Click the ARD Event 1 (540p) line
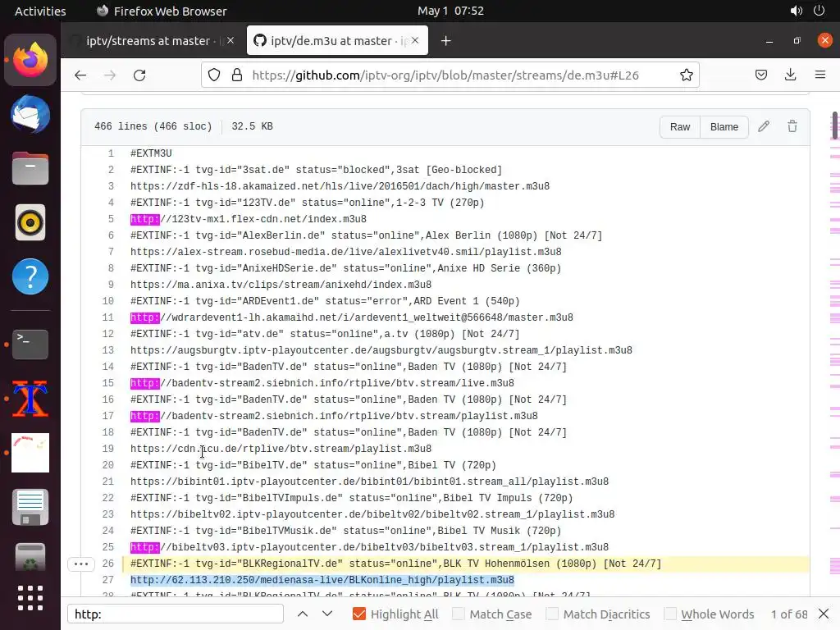This screenshot has width=840, height=630. (325, 301)
